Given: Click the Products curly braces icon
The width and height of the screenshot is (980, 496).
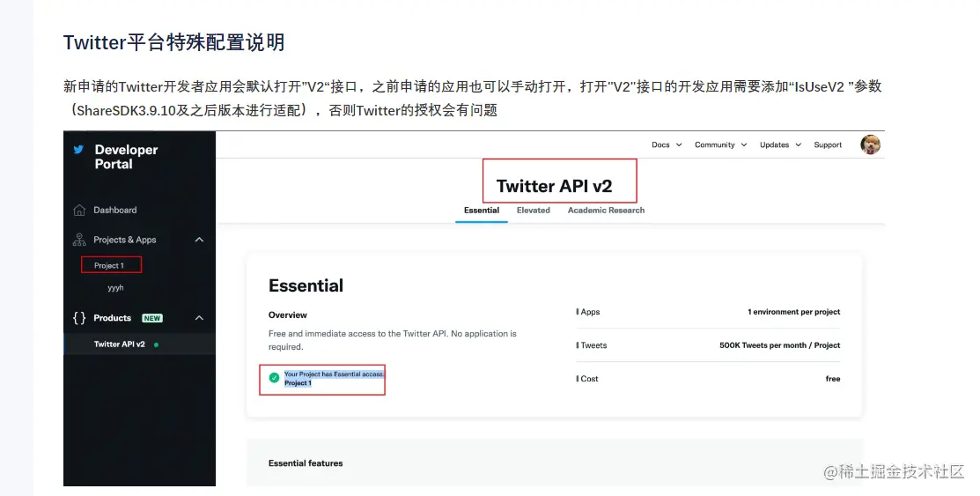Looking at the screenshot, I should [79, 318].
